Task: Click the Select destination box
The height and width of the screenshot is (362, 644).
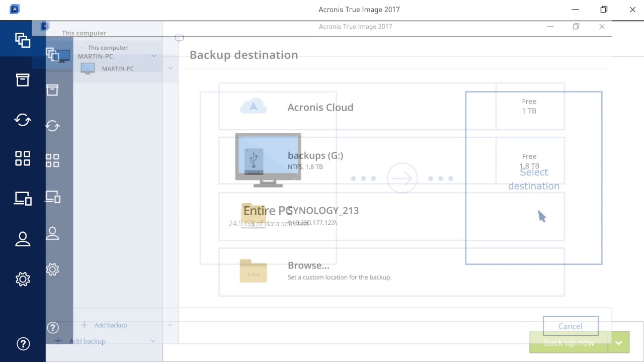Action: point(534,178)
